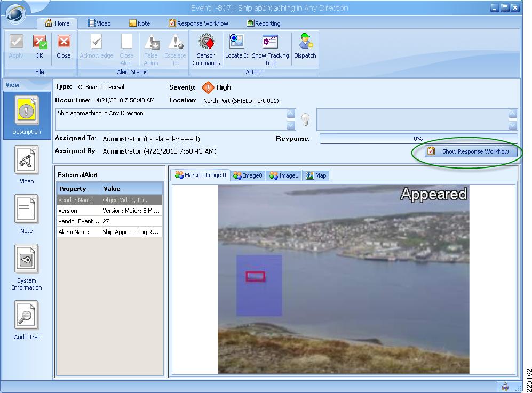This screenshot has width=532, height=393.
Task: Open the Escalate To option
Action: tap(175, 50)
